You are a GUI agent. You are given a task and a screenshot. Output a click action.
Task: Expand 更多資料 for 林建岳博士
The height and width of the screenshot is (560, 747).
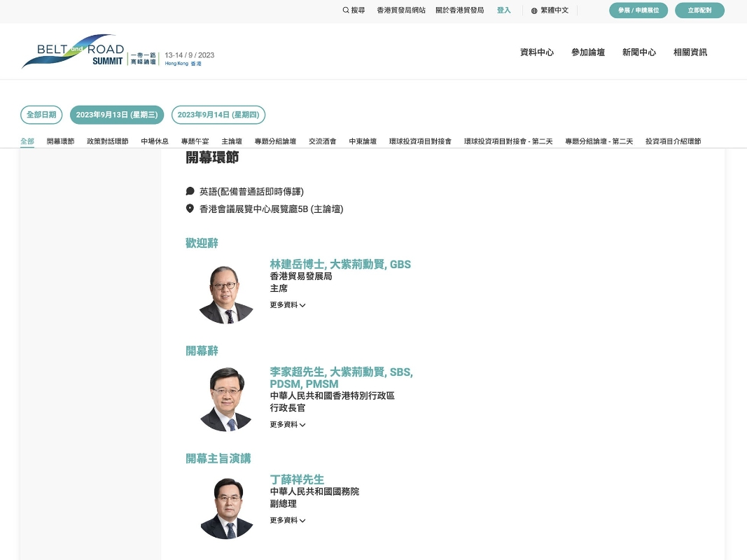pyautogui.click(x=288, y=305)
